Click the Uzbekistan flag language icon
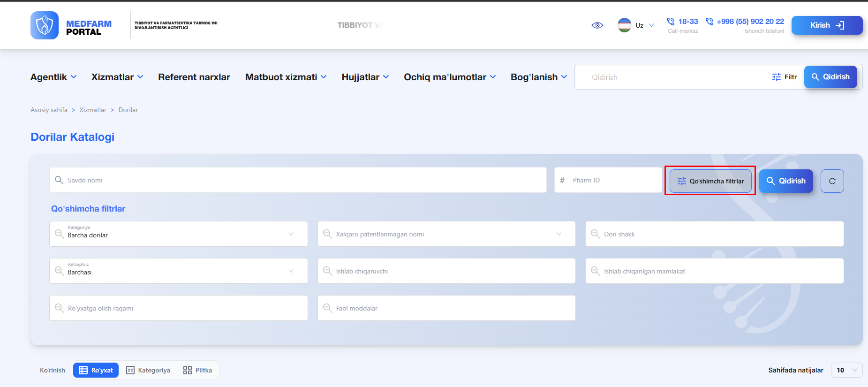 [624, 25]
